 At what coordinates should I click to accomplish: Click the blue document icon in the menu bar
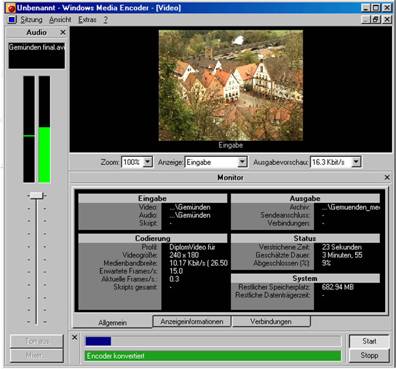point(12,20)
